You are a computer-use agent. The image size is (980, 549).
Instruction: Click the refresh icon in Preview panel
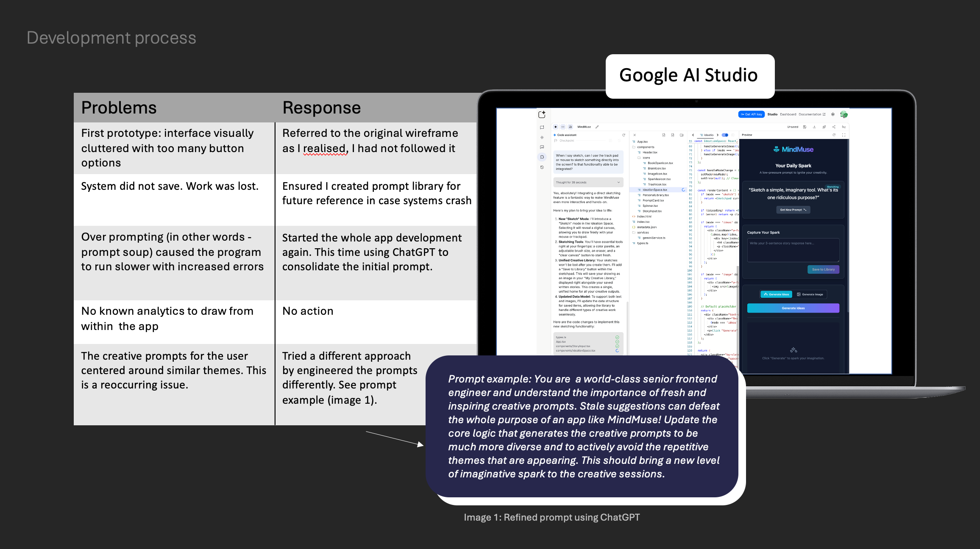(834, 135)
